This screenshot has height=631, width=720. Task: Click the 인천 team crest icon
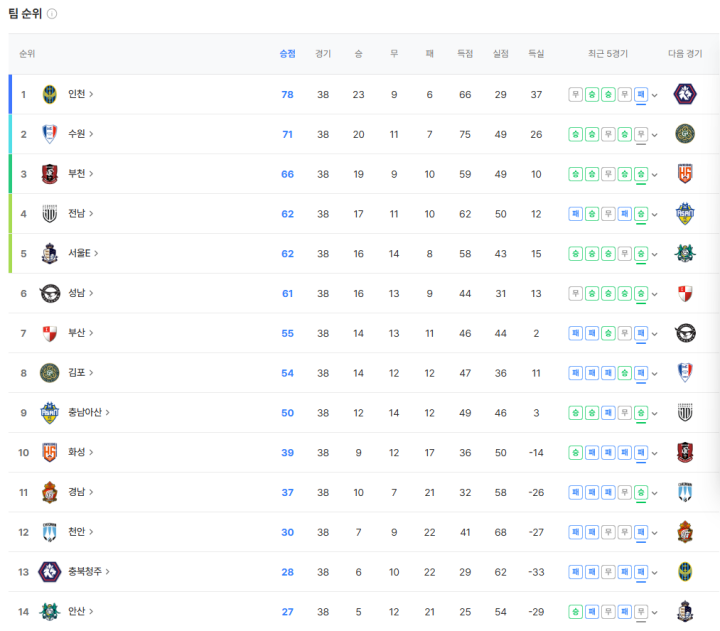[50, 94]
